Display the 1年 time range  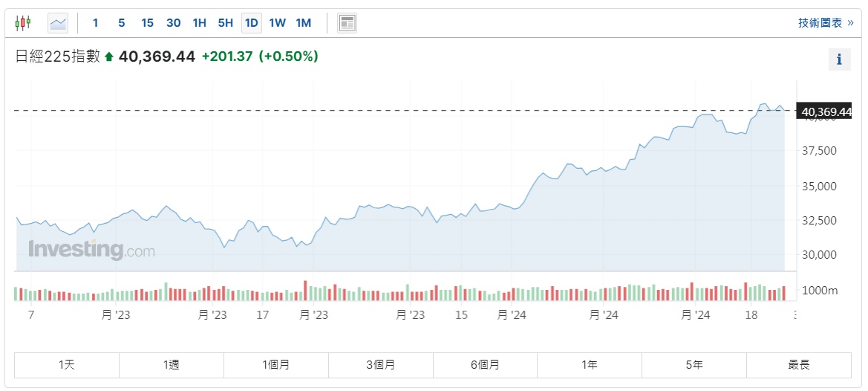[590, 365]
